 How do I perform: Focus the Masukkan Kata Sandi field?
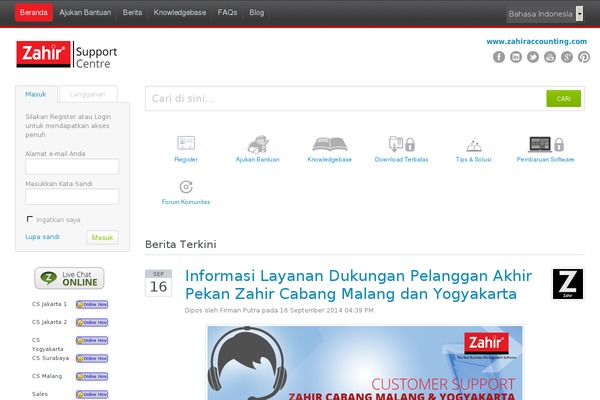[x=72, y=196]
